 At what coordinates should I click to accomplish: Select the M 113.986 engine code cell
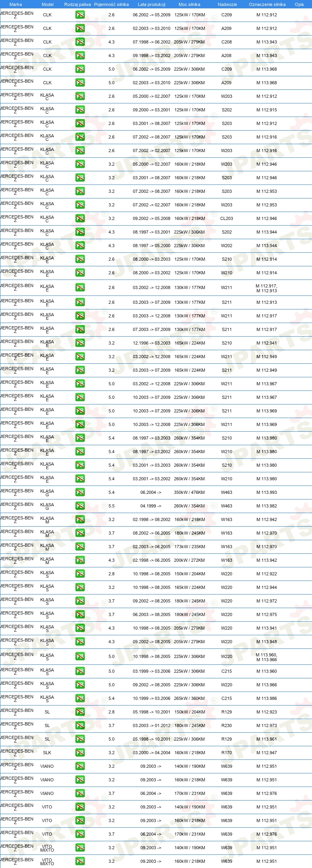[x=267, y=698]
